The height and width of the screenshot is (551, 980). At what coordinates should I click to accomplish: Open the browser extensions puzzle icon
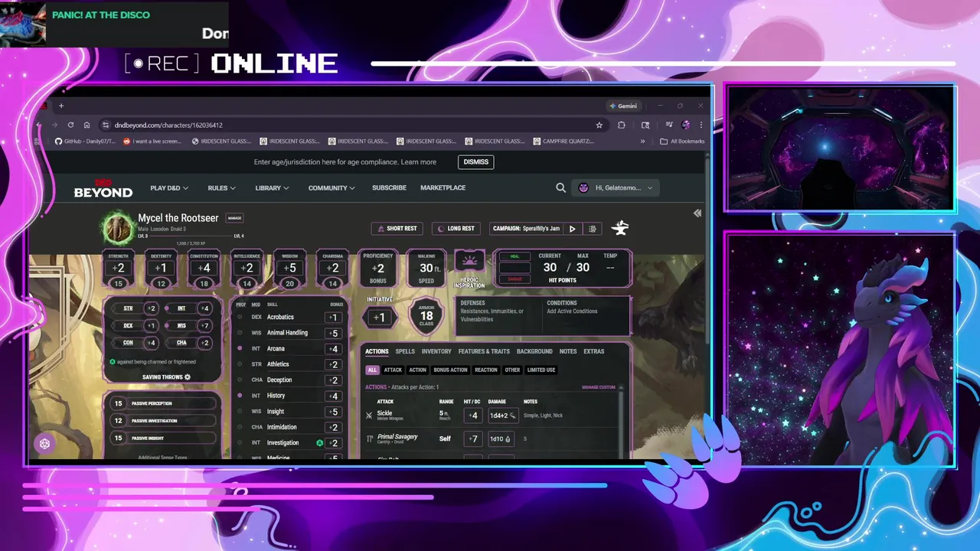coord(621,125)
